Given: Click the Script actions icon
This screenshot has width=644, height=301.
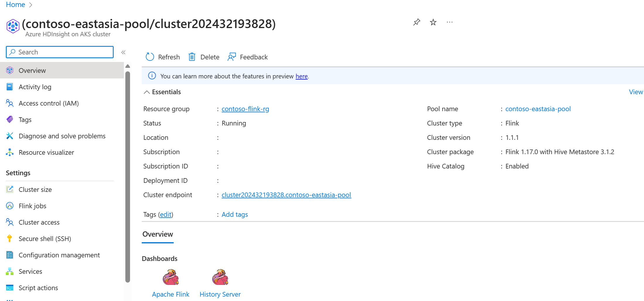Looking at the screenshot, I should point(10,288).
